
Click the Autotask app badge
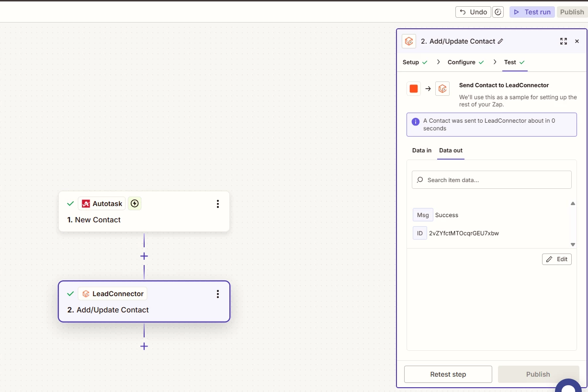coord(102,204)
